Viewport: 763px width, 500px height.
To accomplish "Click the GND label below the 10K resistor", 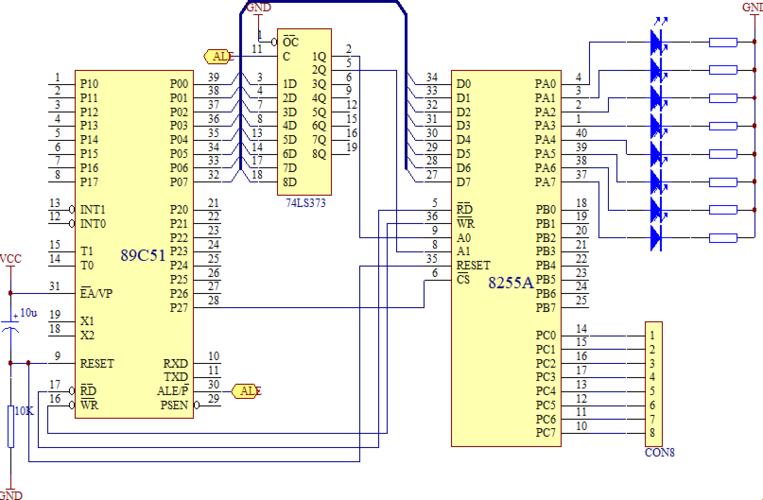I will click(10, 495).
